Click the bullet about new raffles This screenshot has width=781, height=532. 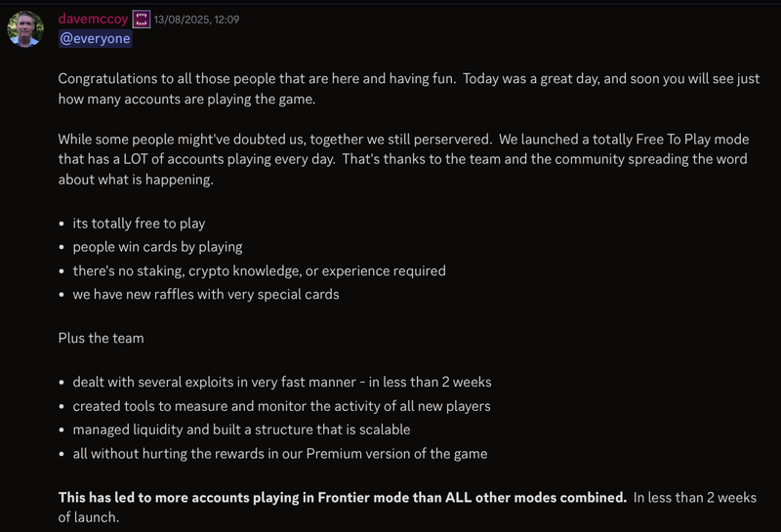[x=206, y=294]
